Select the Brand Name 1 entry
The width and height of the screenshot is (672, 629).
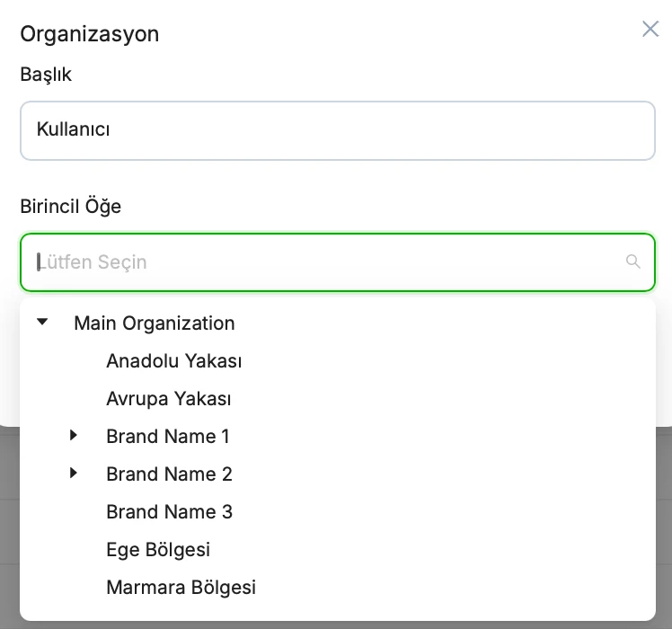pos(168,436)
